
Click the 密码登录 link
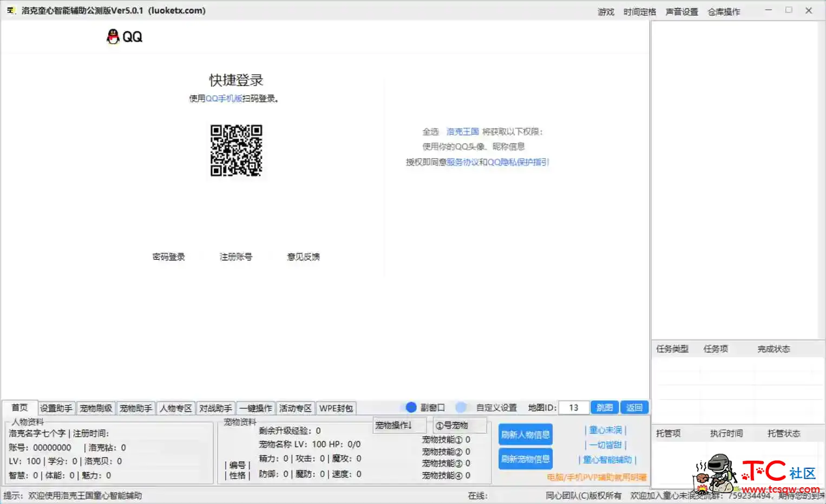[x=169, y=257]
